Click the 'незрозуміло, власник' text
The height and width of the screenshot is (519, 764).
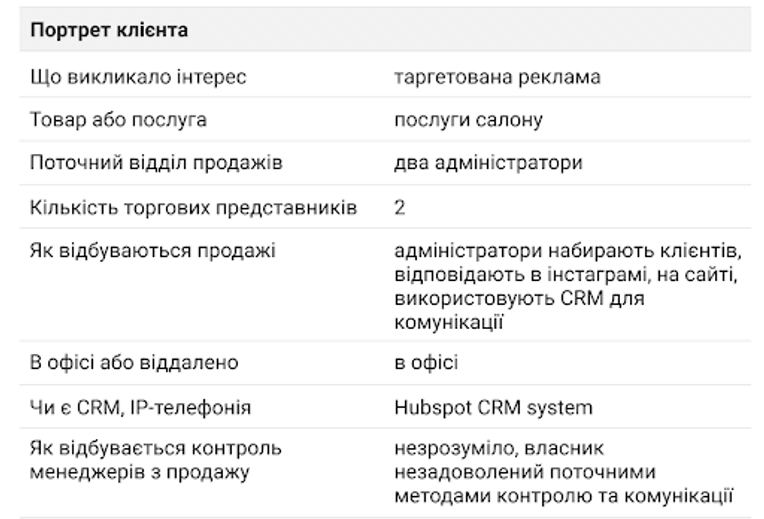(499, 448)
